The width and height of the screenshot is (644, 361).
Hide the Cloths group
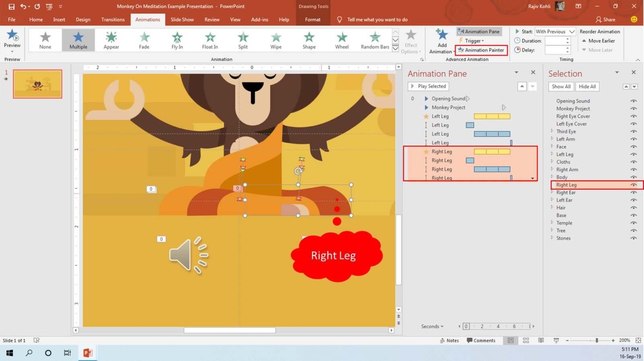point(634,162)
